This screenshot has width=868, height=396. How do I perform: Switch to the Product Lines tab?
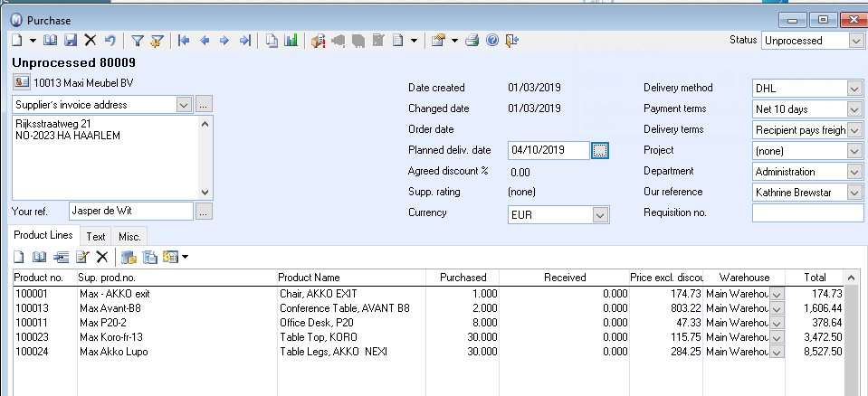pyautogui.click(x=43, y=235)
